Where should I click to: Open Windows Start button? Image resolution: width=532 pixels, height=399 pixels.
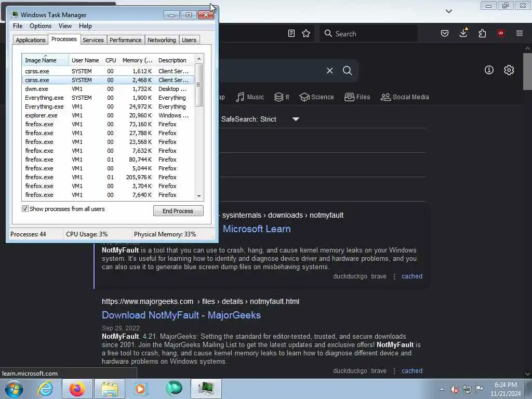click(14, 389)
